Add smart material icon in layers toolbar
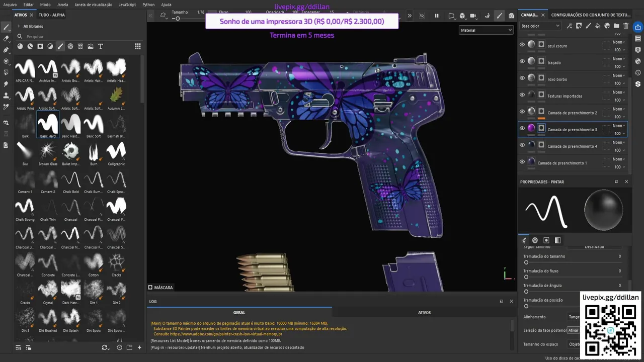644x362 pixels. [x=607, y=26]
